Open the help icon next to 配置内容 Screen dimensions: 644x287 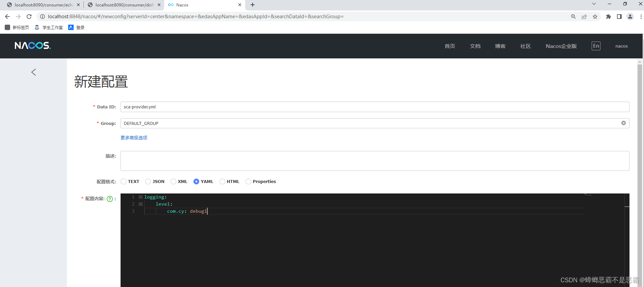coord(110,199)
